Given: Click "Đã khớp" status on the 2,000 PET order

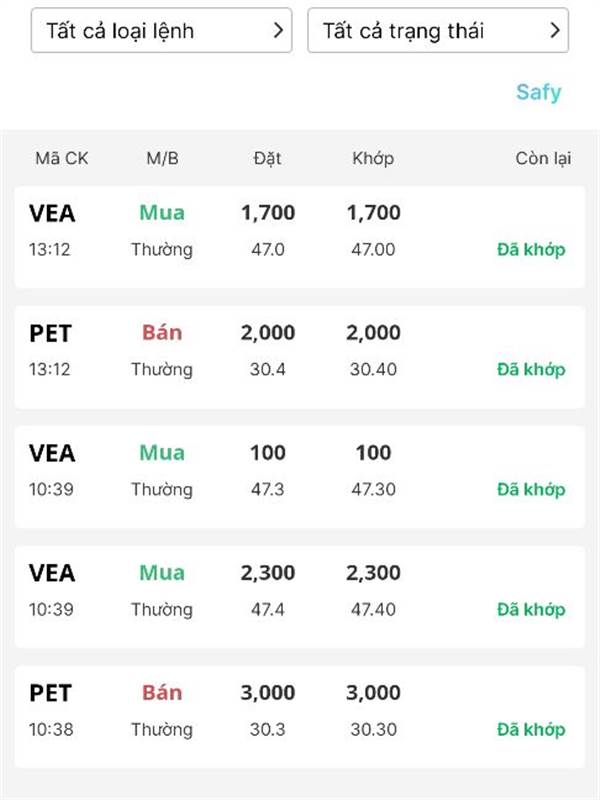Looking at the screenshot, I should pyautogui.click(x=530, y=370).
